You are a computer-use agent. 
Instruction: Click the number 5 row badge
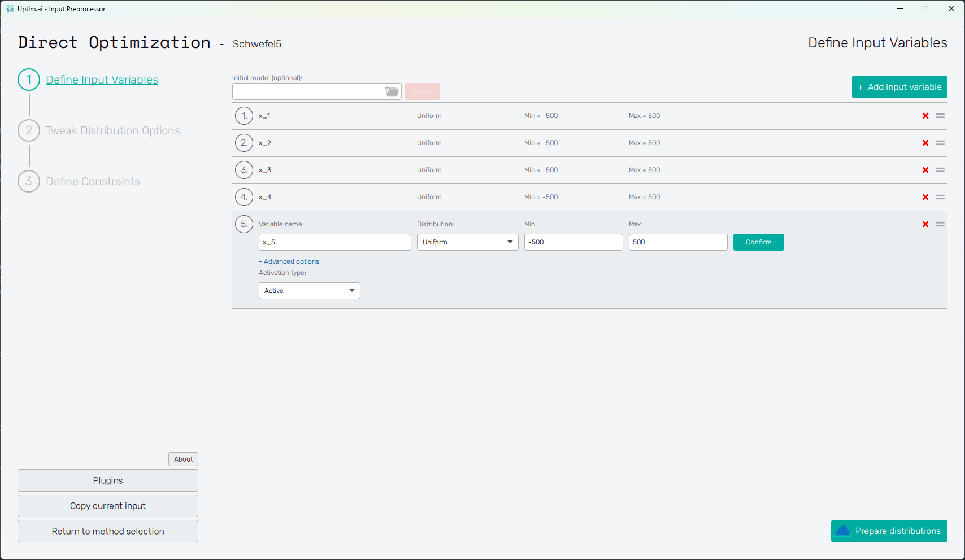click(x=244, y=224)
